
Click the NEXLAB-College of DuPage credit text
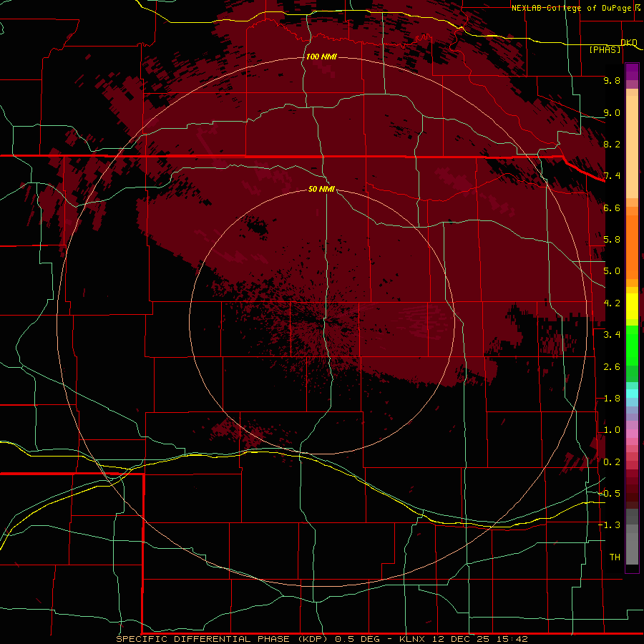[x=572, y=8]
